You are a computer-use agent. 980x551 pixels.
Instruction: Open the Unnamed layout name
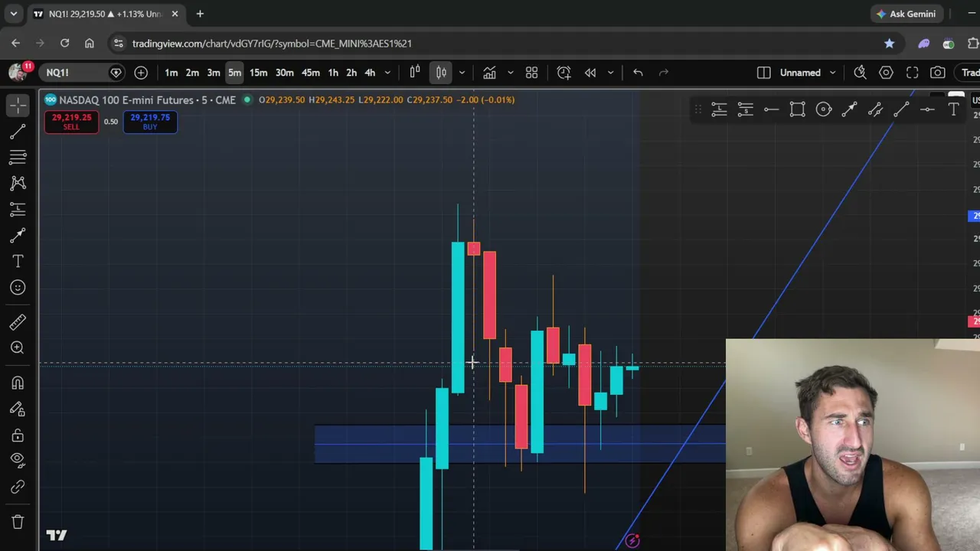(800, 73)
